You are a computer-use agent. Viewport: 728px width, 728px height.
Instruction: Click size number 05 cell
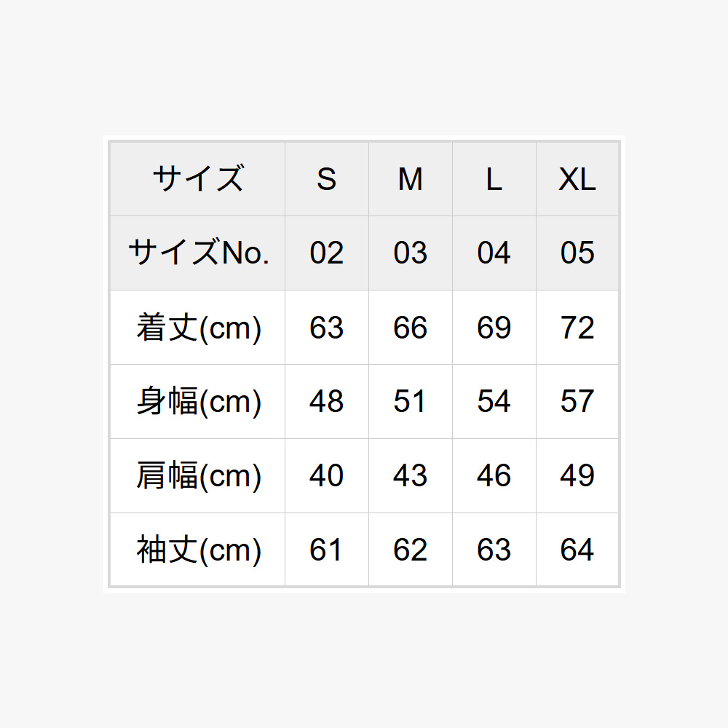coord(577,253)
